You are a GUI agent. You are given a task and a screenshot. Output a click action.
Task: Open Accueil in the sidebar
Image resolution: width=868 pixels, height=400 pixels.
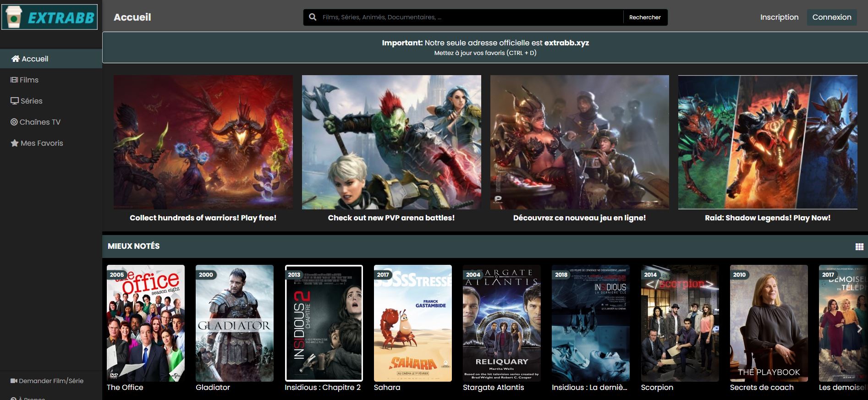click(x=51, y=59)
